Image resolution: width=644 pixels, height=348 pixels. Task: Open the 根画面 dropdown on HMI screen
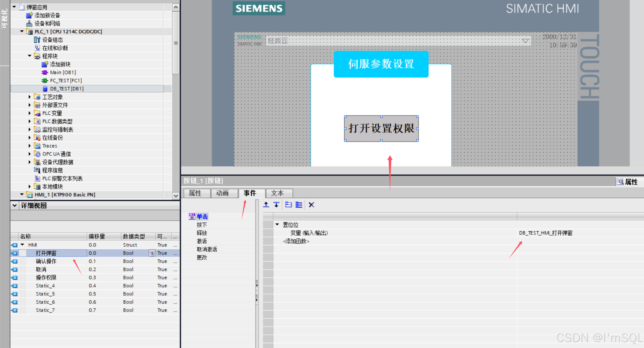[525, 41]
